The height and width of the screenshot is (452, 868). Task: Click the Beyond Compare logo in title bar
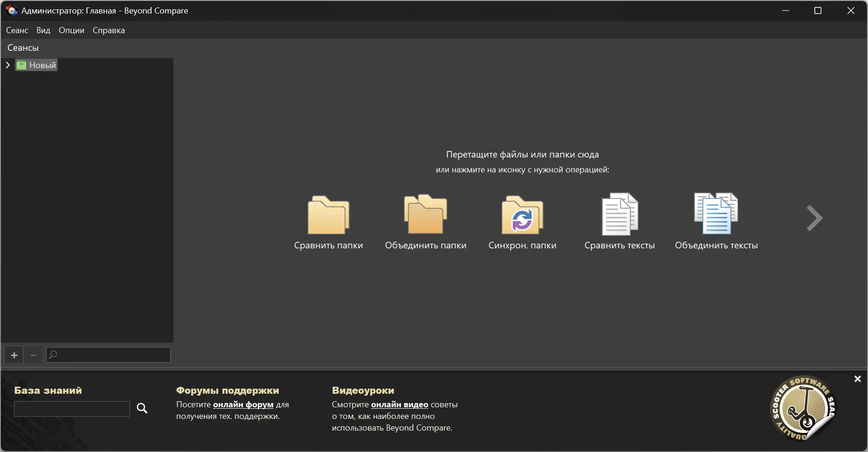11,10
